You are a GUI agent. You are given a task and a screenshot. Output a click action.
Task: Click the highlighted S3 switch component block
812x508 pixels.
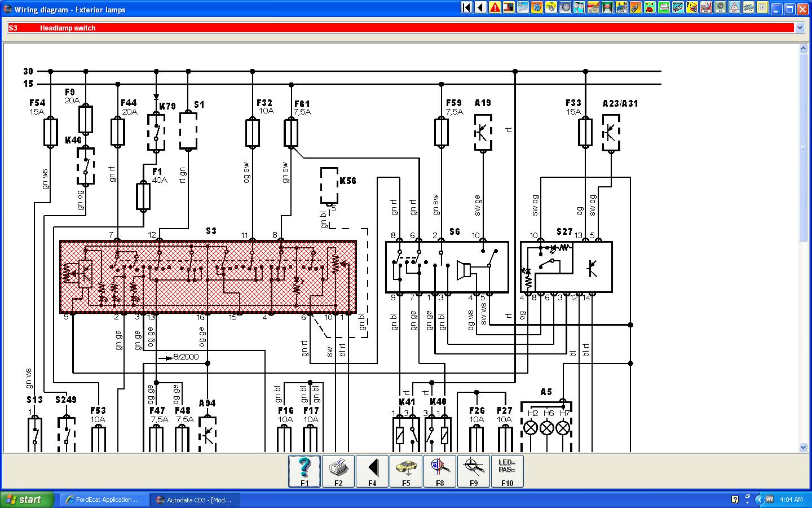point(208,277)
